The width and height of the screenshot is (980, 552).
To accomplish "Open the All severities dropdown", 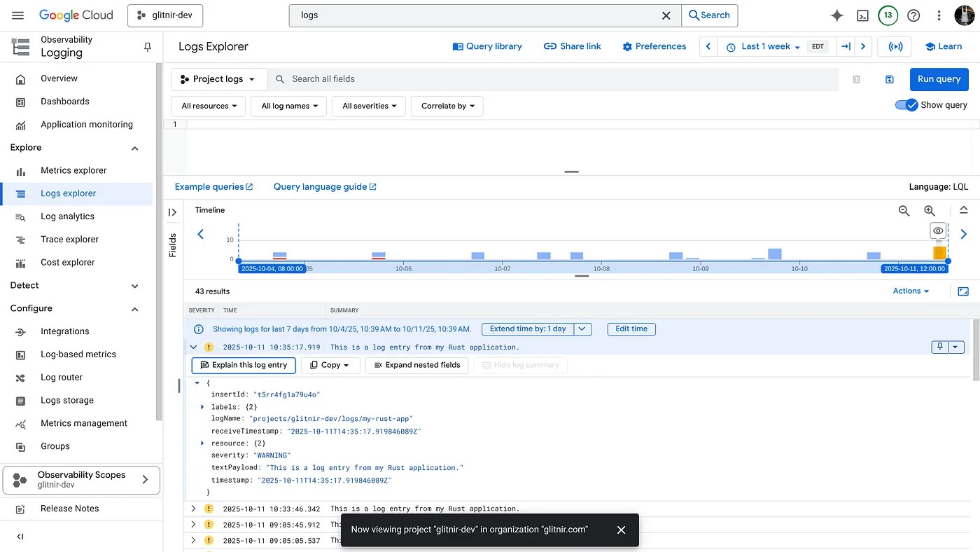I will tap(369, 106).
